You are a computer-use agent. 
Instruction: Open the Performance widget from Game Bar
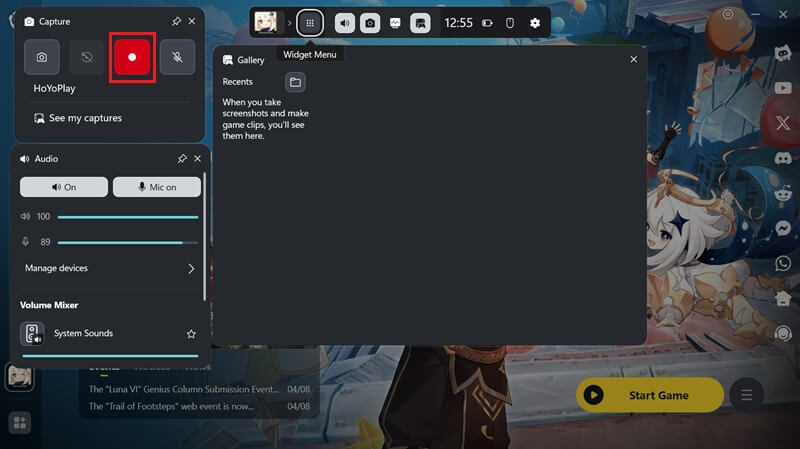(x=395, y=23)
